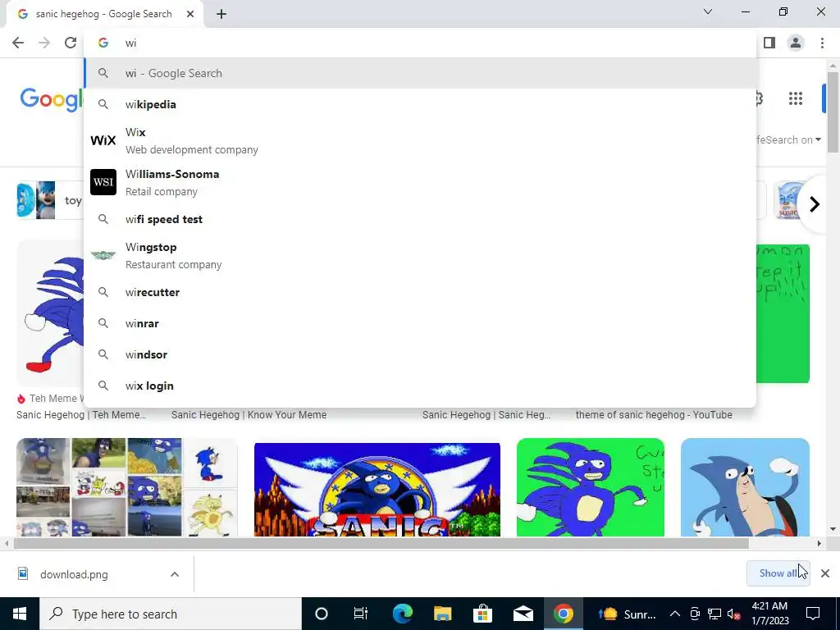Open File Explorer from the taskbar

pyautogui.click(x=442, y=614)
